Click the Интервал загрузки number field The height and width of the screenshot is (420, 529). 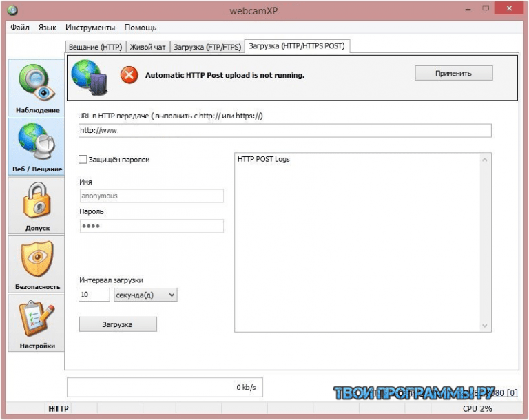click(94, 295)
